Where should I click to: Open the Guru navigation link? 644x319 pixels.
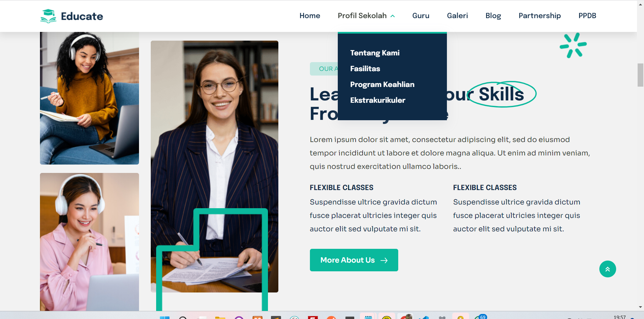click(421, 16)
